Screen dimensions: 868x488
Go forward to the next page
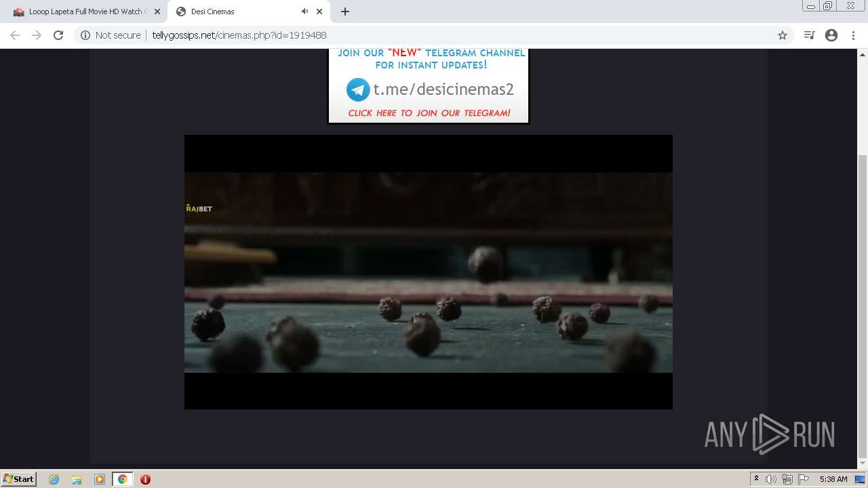pos(37,35)
